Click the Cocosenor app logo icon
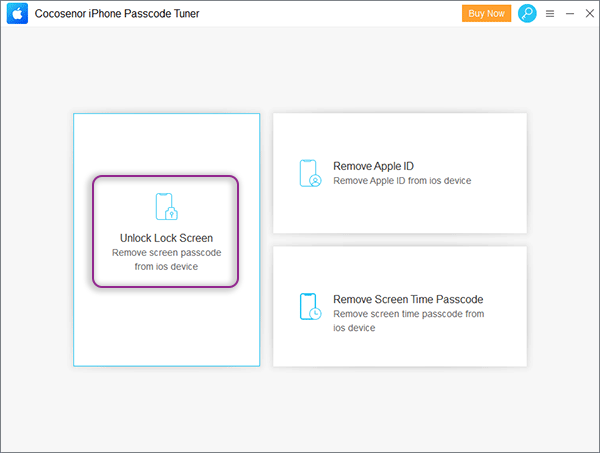Image resolution: width=600 pixels, height=453 pixels. point(17,13)
